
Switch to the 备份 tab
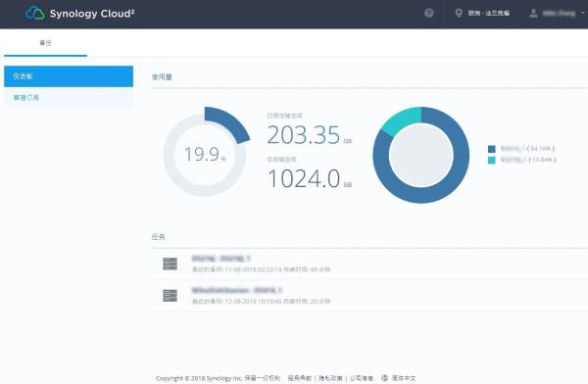(x=45, y=43)
